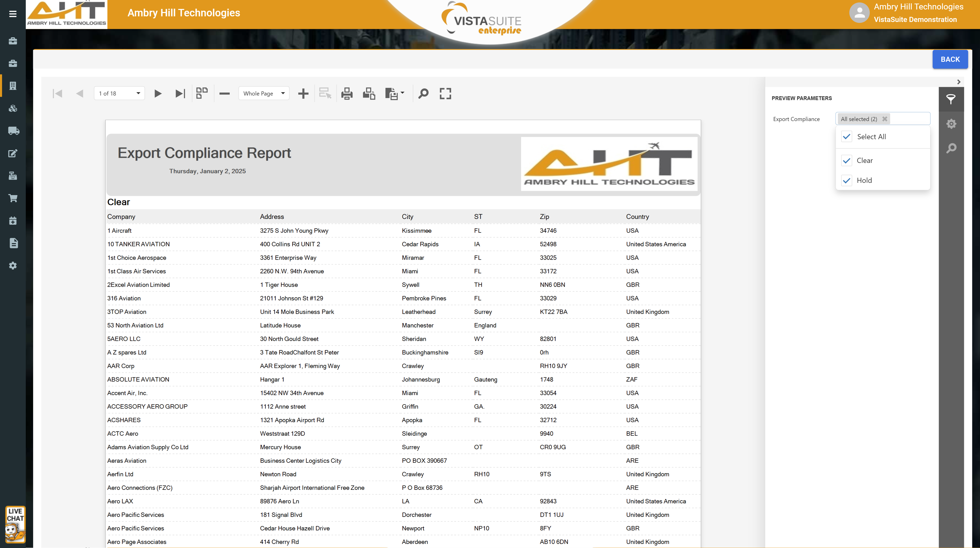Open the hamburger main menu
The height and width of the screenshot is (548, 980).
click(x=13, y=14)
